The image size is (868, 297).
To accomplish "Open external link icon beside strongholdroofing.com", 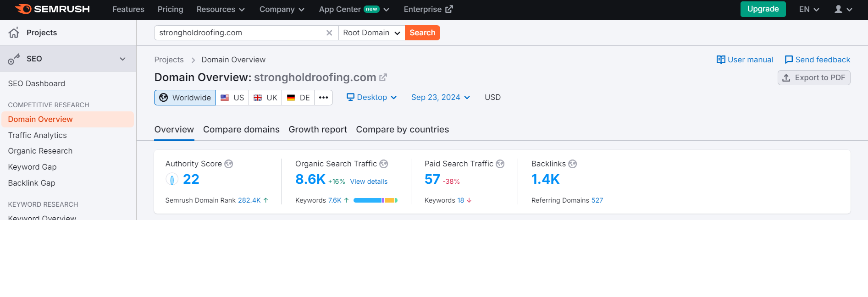I will tap(383, 77).
